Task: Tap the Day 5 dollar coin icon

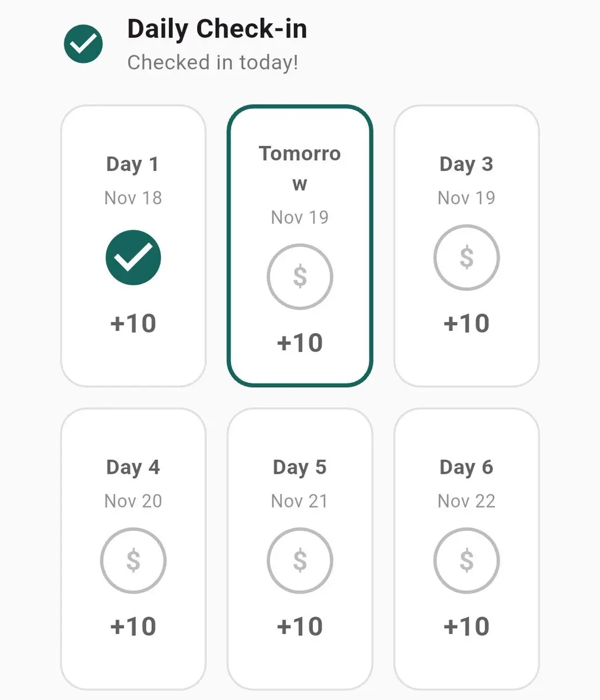Action: tap(299, 561)
